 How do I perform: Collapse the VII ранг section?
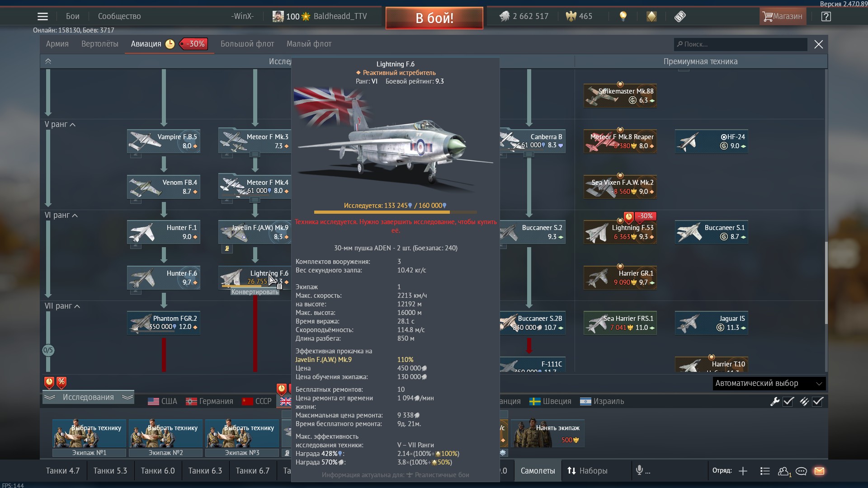tap(62, 306)
